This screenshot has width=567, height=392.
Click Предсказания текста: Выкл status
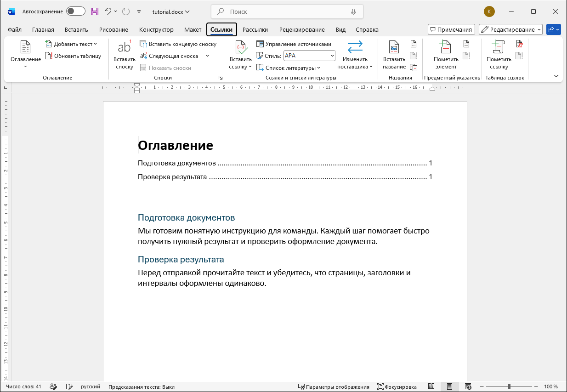(x=142, y=386)
